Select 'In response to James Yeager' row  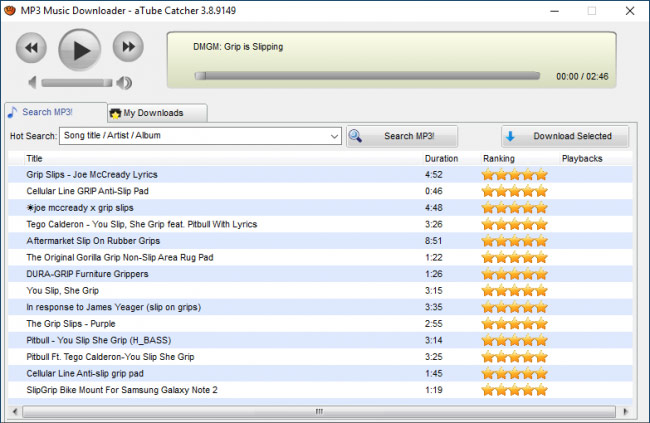point(320,307)
